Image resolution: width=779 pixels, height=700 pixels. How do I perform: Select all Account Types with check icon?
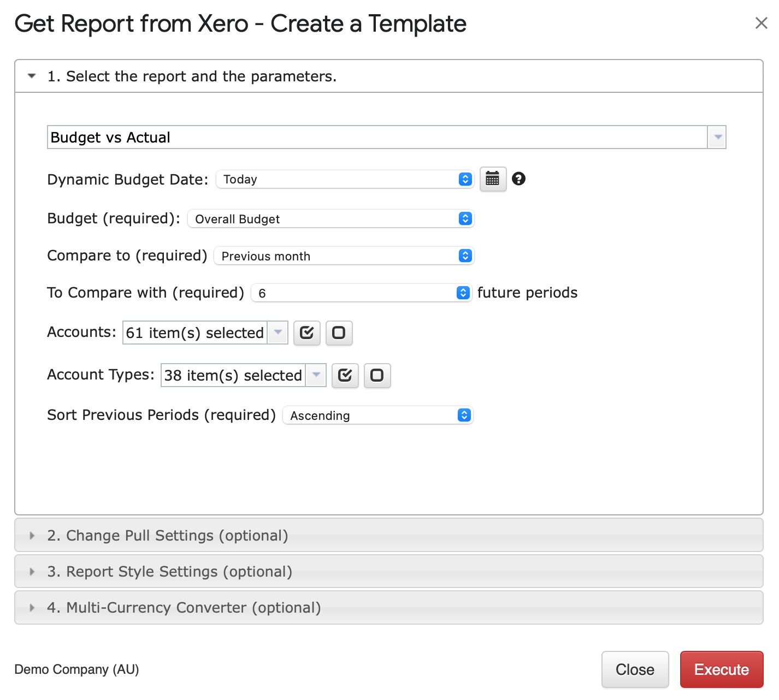point(345,375)
